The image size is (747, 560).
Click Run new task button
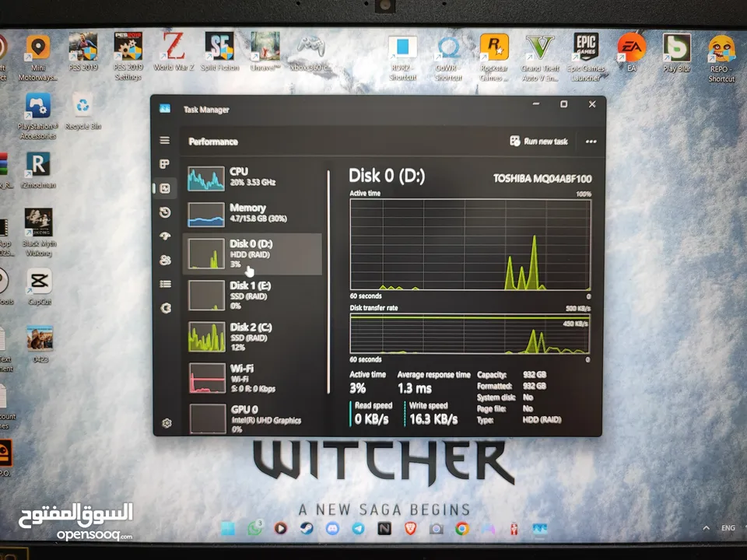538,142
